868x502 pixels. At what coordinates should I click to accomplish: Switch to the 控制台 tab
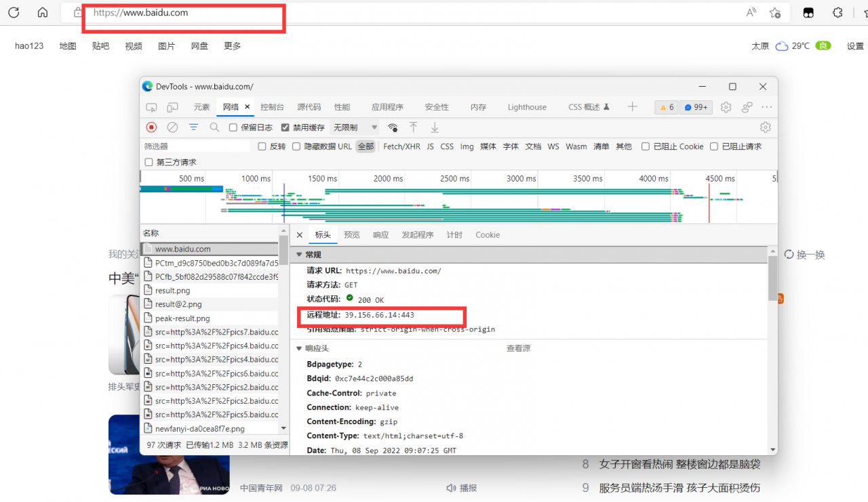point(273,107)
